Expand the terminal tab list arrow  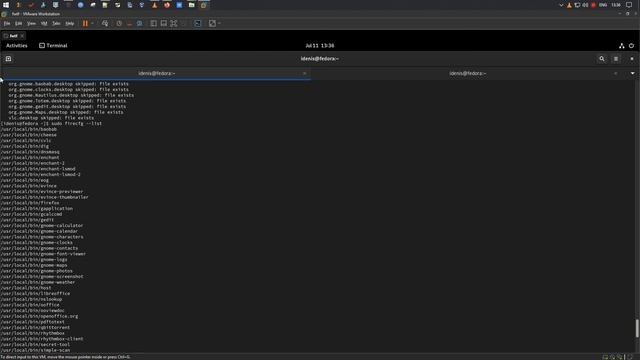coord(632,73)
